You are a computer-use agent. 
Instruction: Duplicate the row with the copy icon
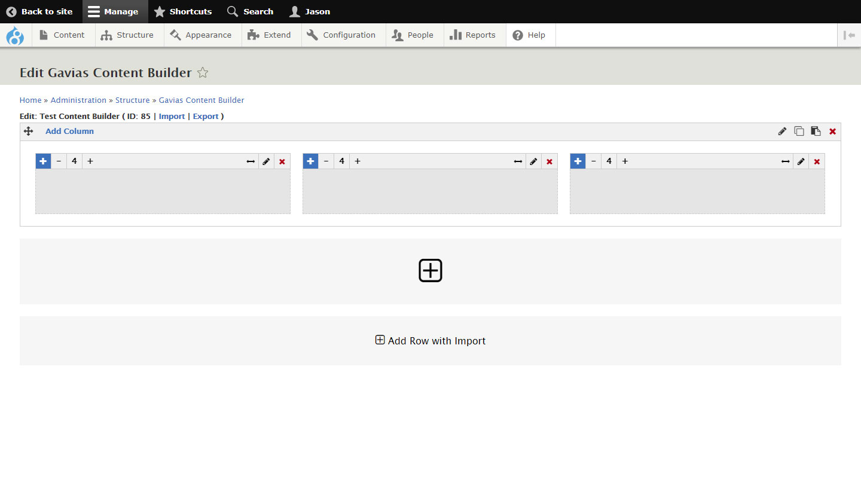tap(799, 131)
